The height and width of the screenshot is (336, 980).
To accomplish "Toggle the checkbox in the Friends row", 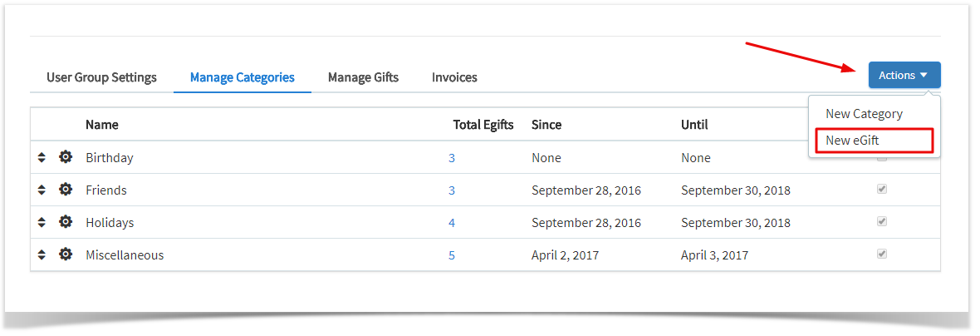I will [882, 189].
